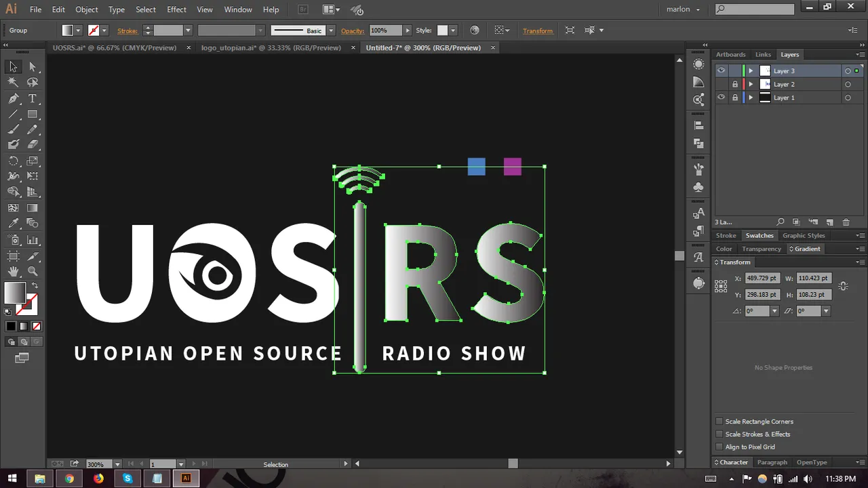Click the control bar fill swatch

point(67,30)
